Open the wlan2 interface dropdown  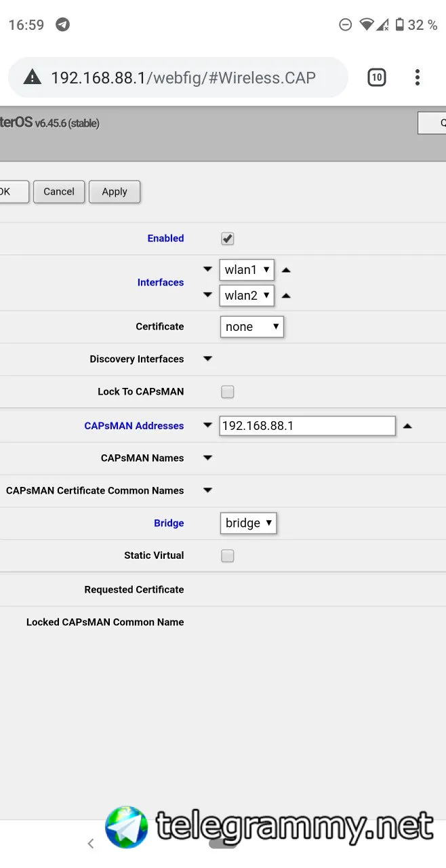[247, 296]
